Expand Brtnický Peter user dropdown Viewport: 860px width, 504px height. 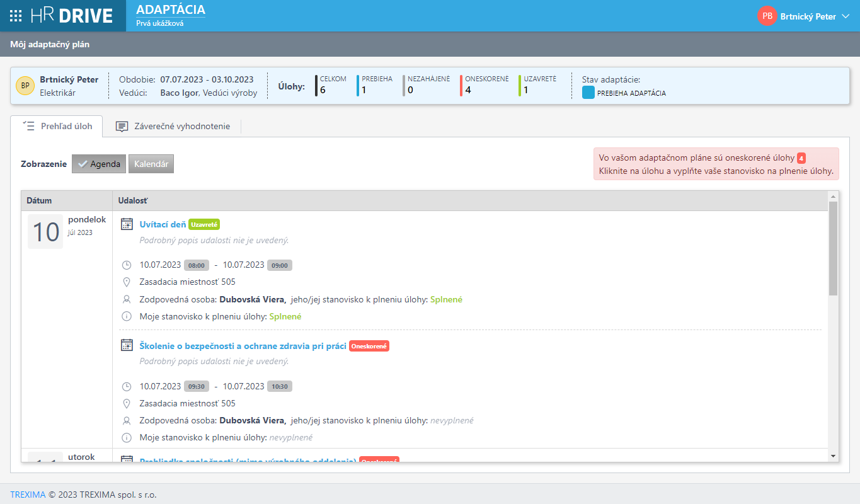[846, 16]
